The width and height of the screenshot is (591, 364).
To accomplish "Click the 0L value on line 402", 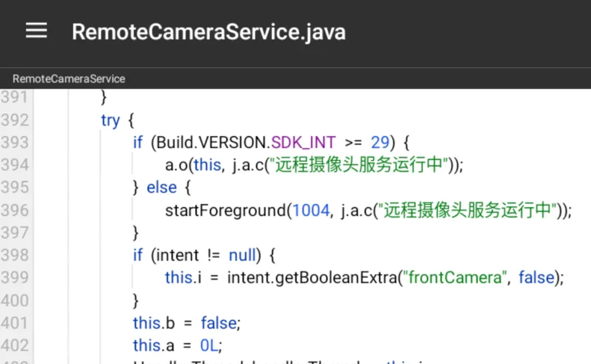I will pos(209,345).
